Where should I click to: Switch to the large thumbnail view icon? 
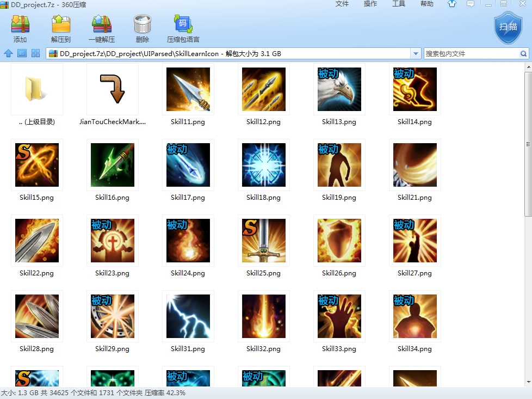[x=22, y=53]
